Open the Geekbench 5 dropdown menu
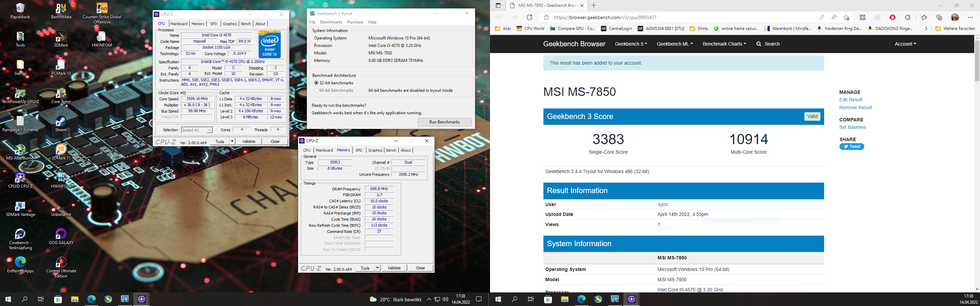The width and height of the screenshot is (980, 306). [x=631, y=44]
